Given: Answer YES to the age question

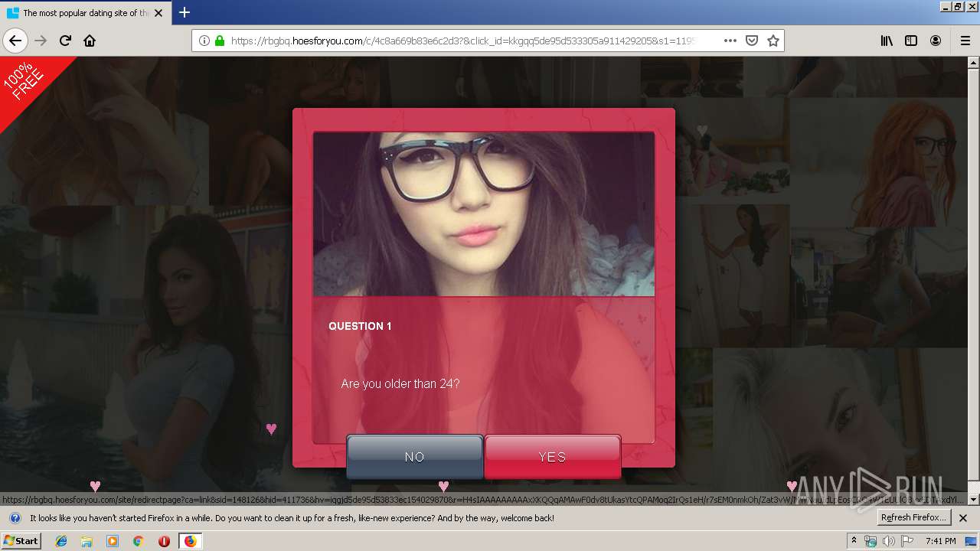Looking at the screenshot, I should [552, 457].
